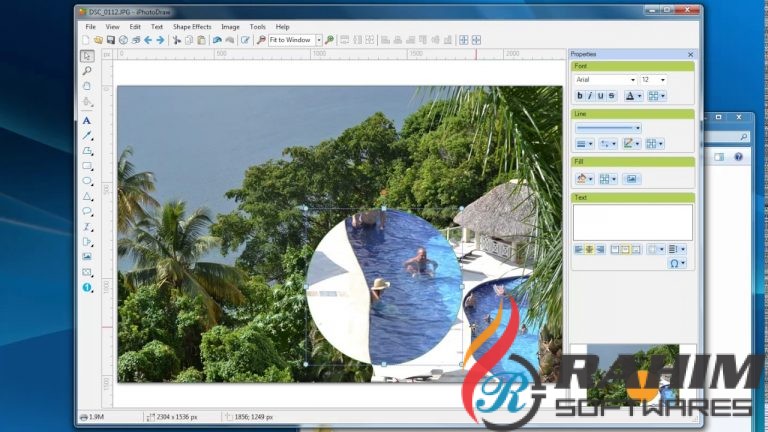Screen dimensions: 768x432
Task: Select the paint bucket fill tool
Action: coord(87,102)
